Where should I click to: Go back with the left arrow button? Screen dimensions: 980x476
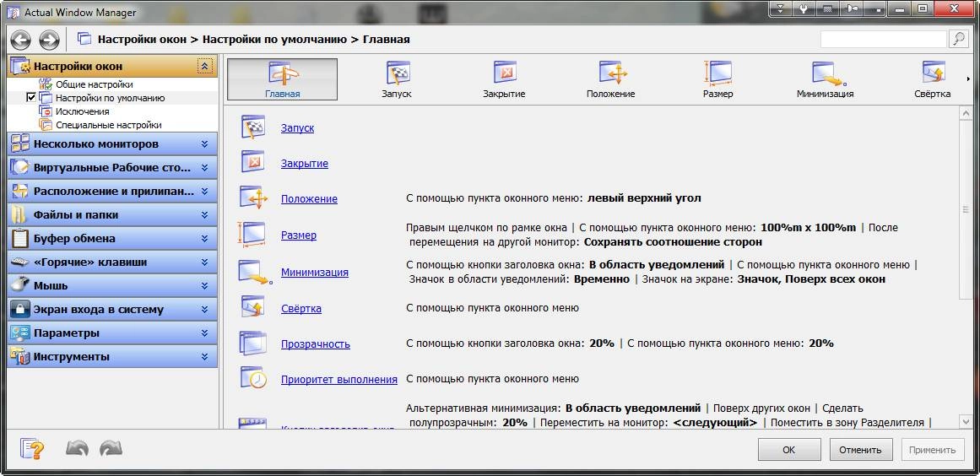(20, 41)
